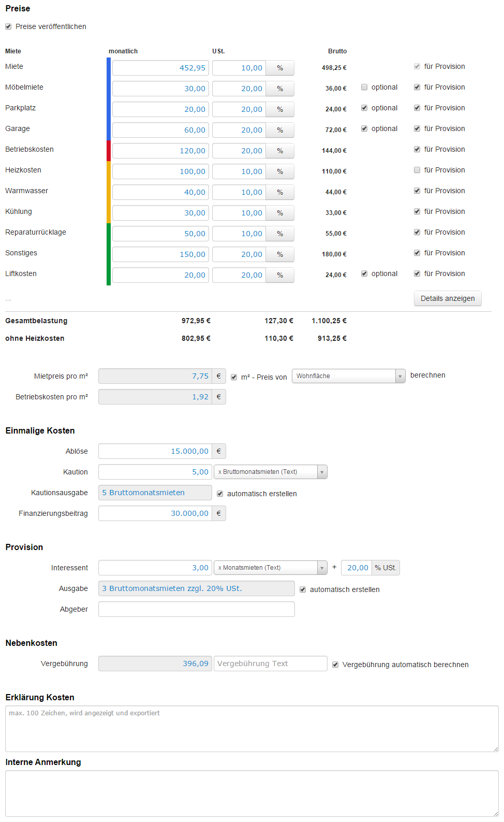Click the Kühlung monthly amount field

click(x=160, y=213)
